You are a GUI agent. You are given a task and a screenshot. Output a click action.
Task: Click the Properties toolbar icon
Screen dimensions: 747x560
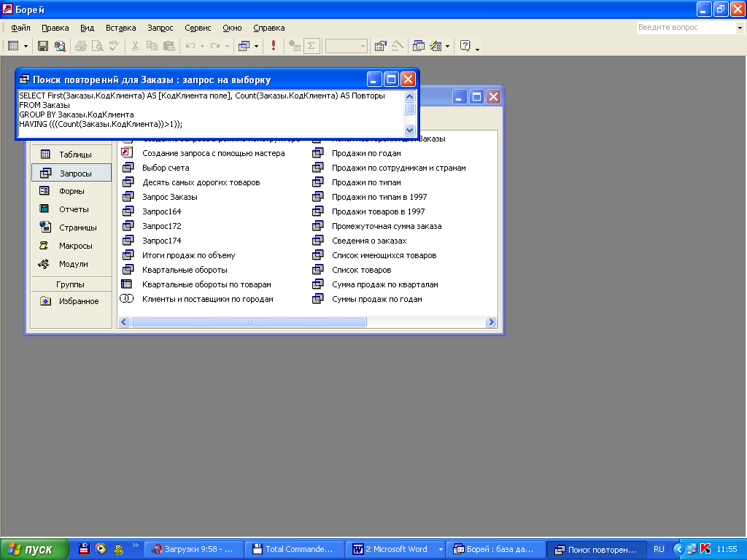[x=380, y=46]
